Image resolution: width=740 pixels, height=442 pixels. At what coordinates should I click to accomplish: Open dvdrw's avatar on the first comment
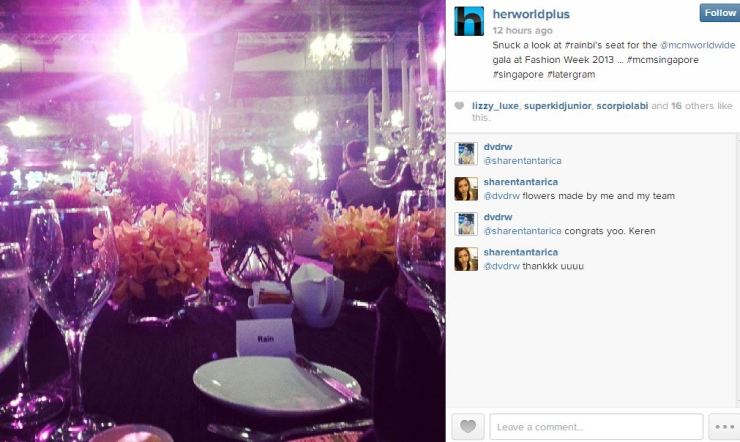[466, 154]
